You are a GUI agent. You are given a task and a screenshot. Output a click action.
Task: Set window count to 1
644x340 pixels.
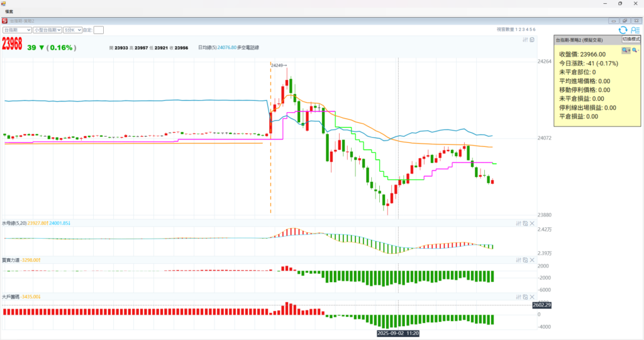tap(516, 30)
